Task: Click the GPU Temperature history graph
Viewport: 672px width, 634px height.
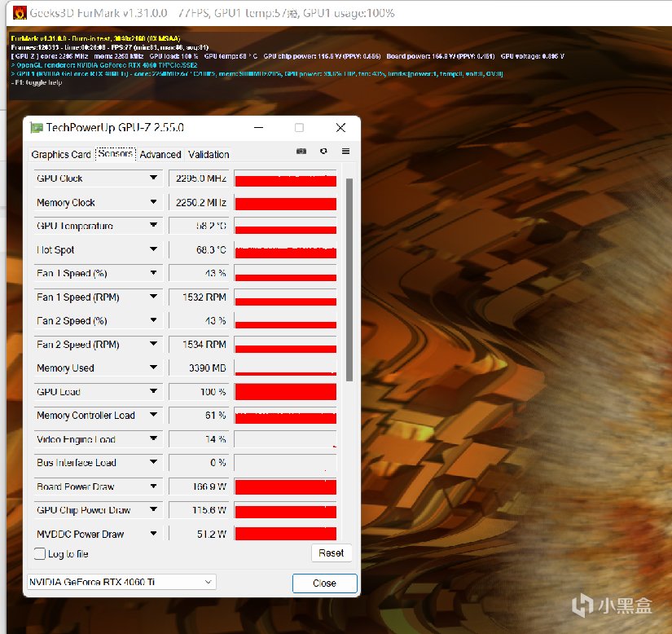Action: (x=285, y=226)
